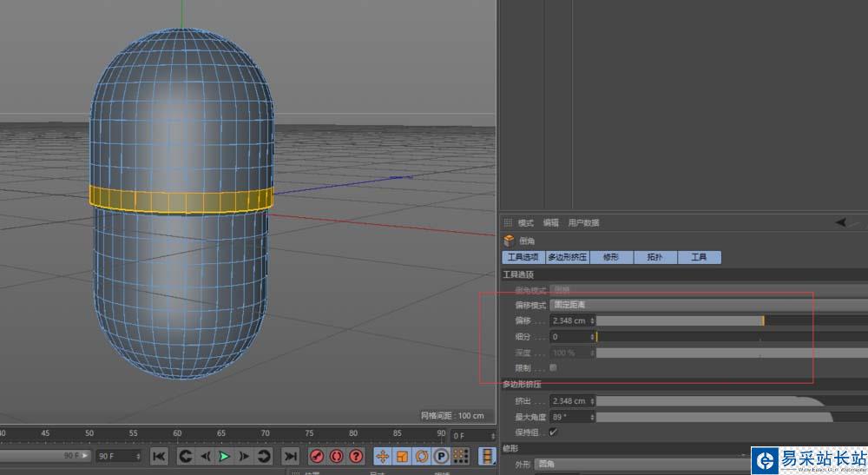Toggle the Position keyframe move icon

pyautogui.click(x=382, y=456)
